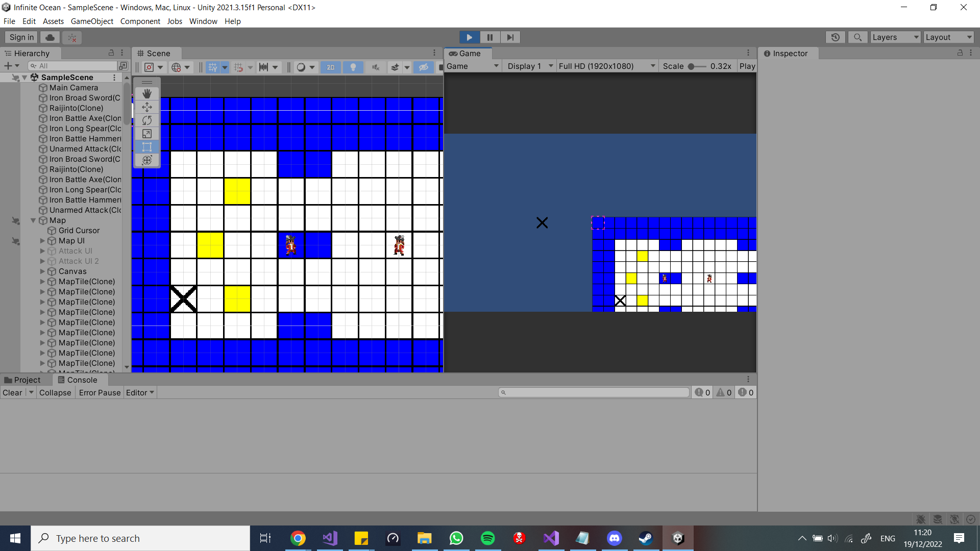Clear the Console output
This screenshot has width=980, height=551.
click(x=13, y=392)
